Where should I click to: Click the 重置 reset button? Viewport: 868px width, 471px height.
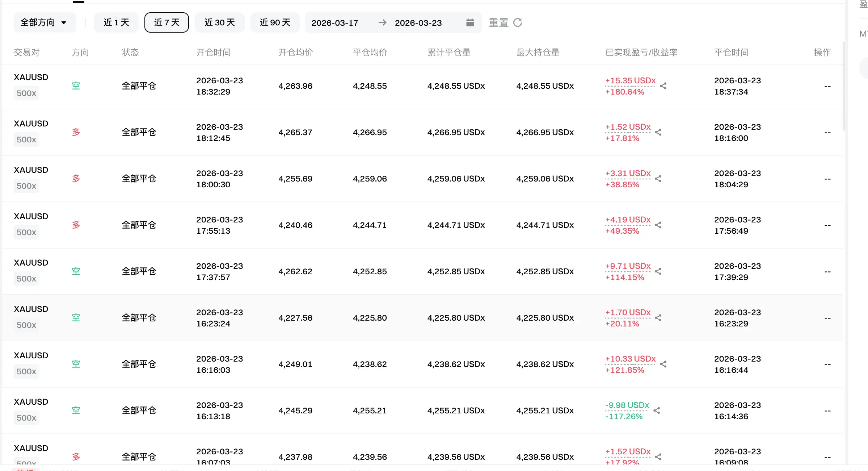tap(499, 22)
